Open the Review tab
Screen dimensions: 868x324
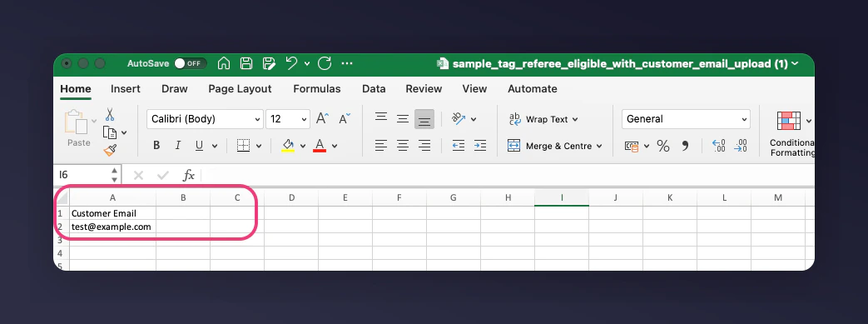424,88
